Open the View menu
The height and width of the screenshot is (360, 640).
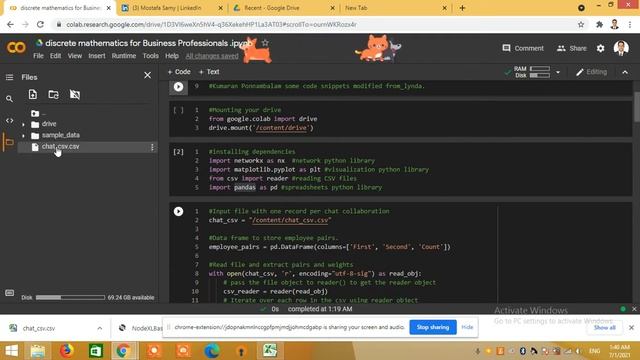pos(75,56)
